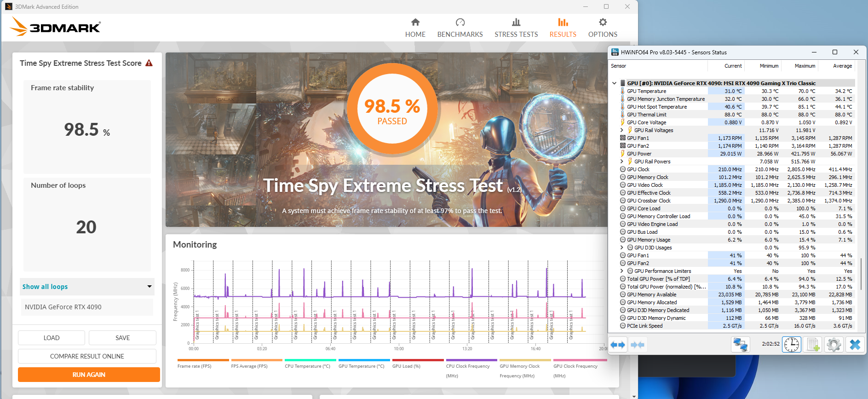
Task: Click Compare Result Online button
Action: point(87,356)
